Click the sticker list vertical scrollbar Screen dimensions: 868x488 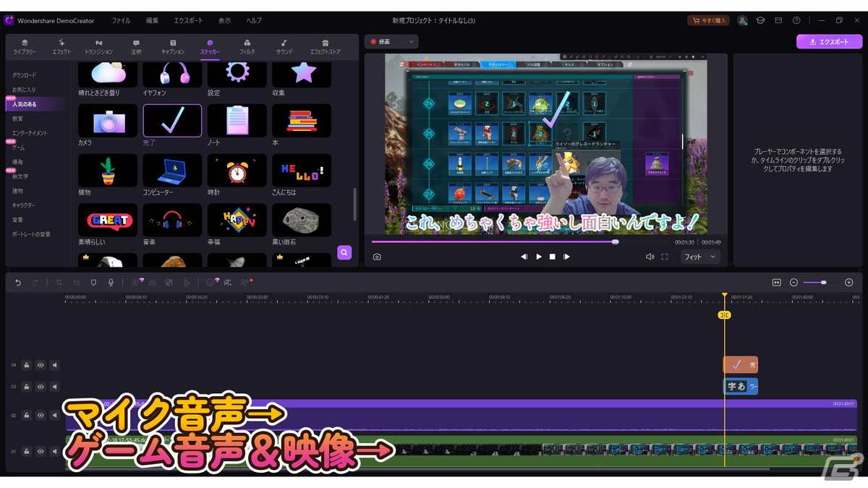pyautogui.click(x=354, y=205)
